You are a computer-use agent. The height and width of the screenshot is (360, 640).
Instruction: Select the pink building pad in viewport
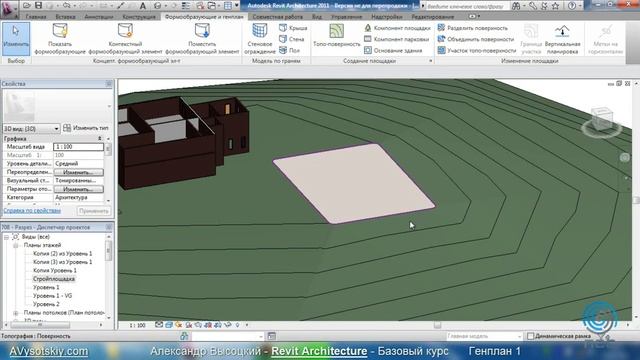353,184
